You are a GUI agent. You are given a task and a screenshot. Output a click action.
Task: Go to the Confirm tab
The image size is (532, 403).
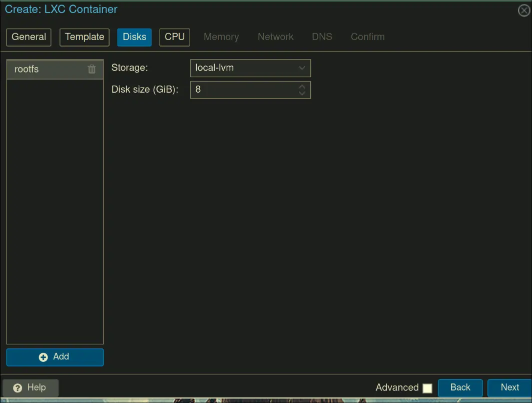[367, 37]
